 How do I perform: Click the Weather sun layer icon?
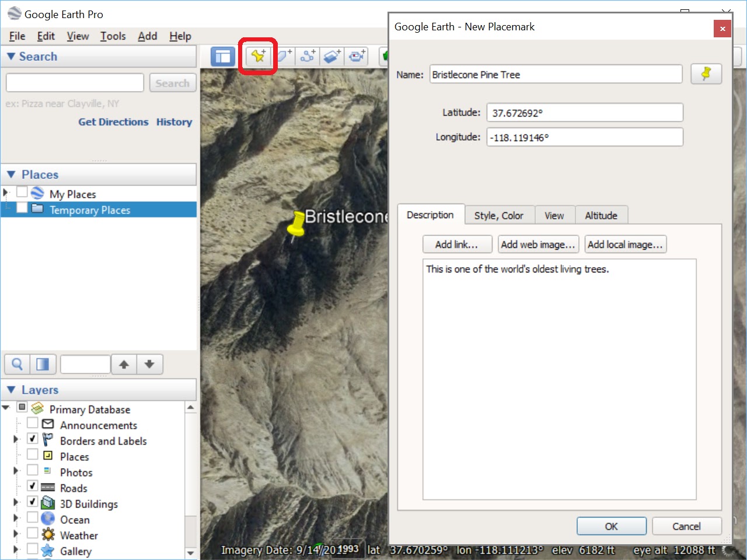click(48, 534)
